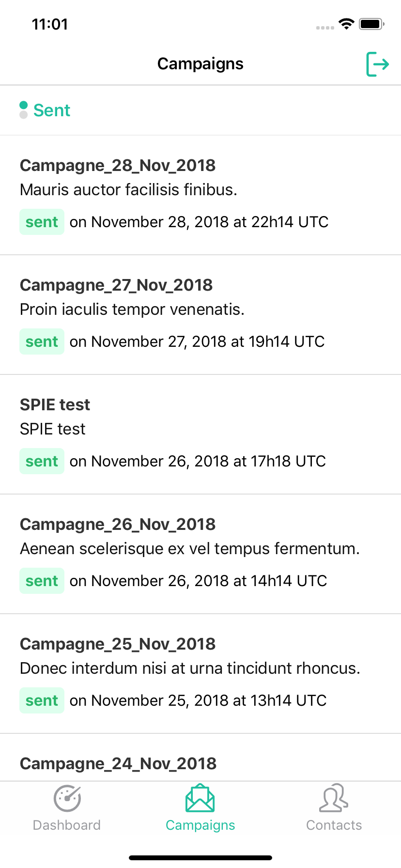401x868 pixels.
Task: Switch to the Contacts tab label
Action: [334, 825]
